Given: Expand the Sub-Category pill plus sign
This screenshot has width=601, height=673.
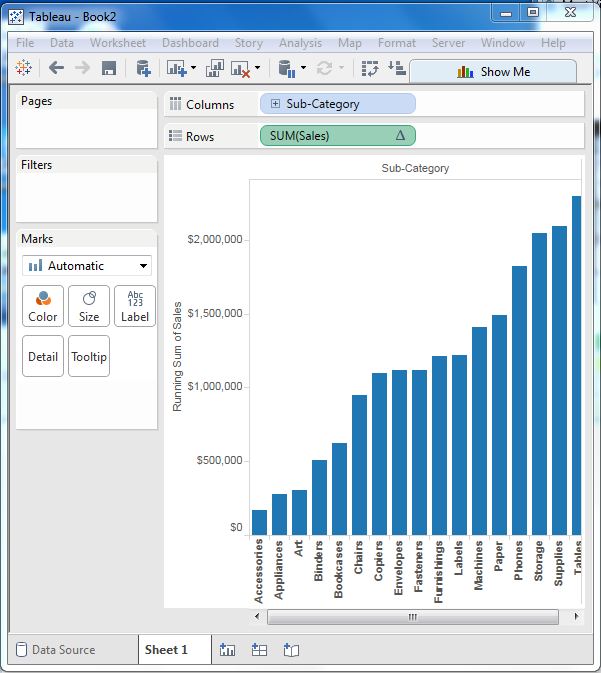Looking at the screenshot, I should [x=276, y=104].
